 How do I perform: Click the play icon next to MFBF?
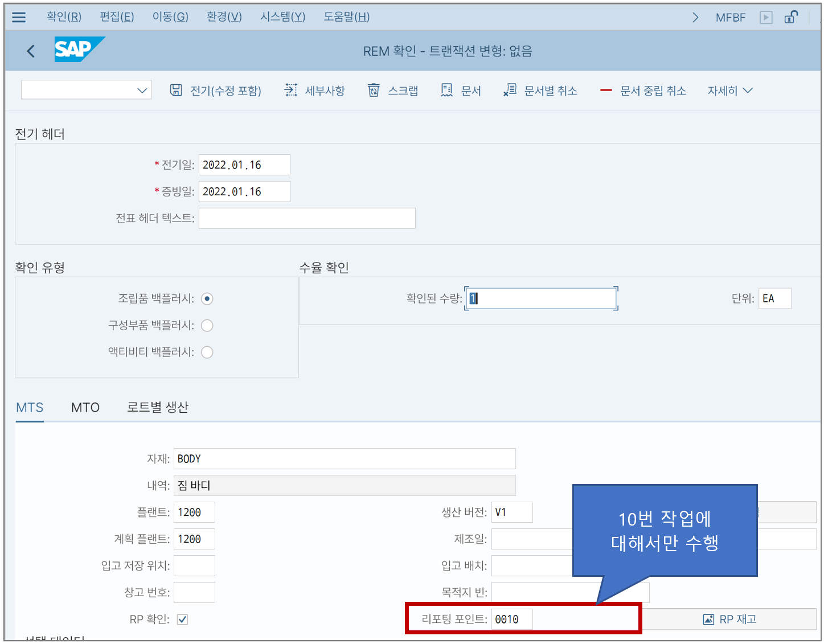click(x=766, y=17)
